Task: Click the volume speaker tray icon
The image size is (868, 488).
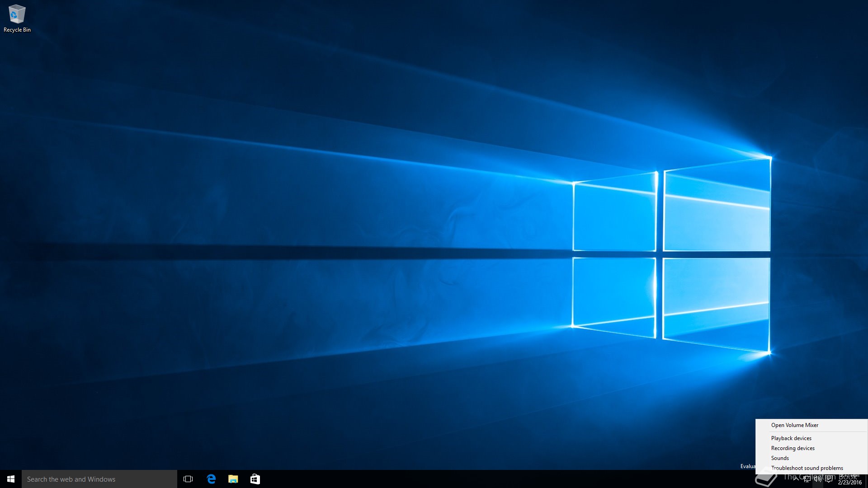Action: [x=818, y=479]
